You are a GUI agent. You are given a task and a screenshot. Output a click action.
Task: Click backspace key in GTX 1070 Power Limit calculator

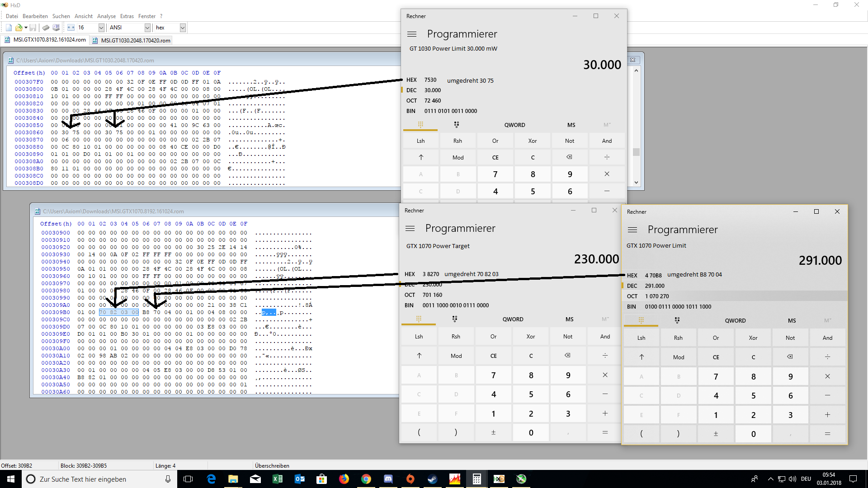tap(790, 357)
